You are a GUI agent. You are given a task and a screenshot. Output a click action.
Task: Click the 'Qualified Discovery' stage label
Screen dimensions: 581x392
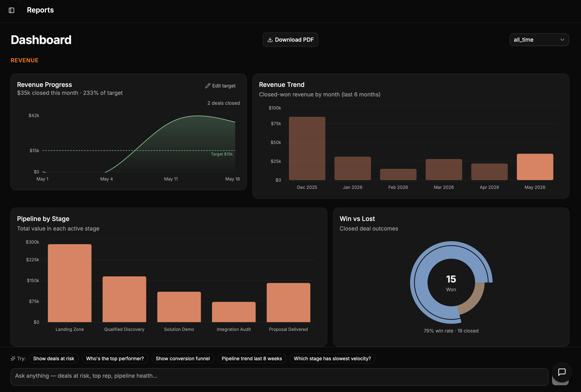click(x=125, y=330)
